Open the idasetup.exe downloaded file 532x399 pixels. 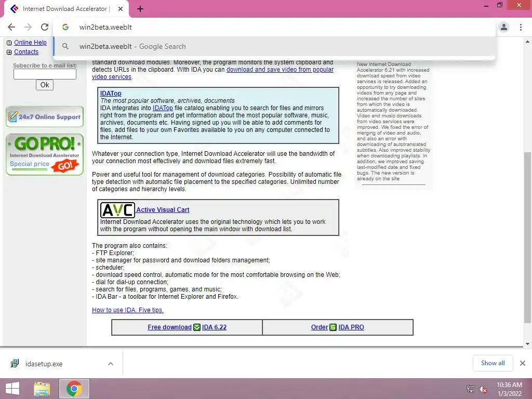(x=44, y=364)
